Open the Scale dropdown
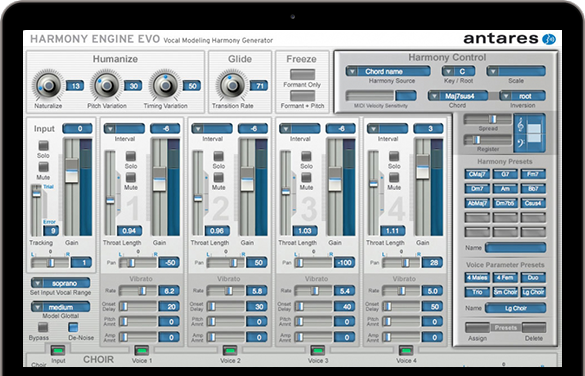Image resolution: width=585 pixels, height=376 pixels. coord(516,71)
